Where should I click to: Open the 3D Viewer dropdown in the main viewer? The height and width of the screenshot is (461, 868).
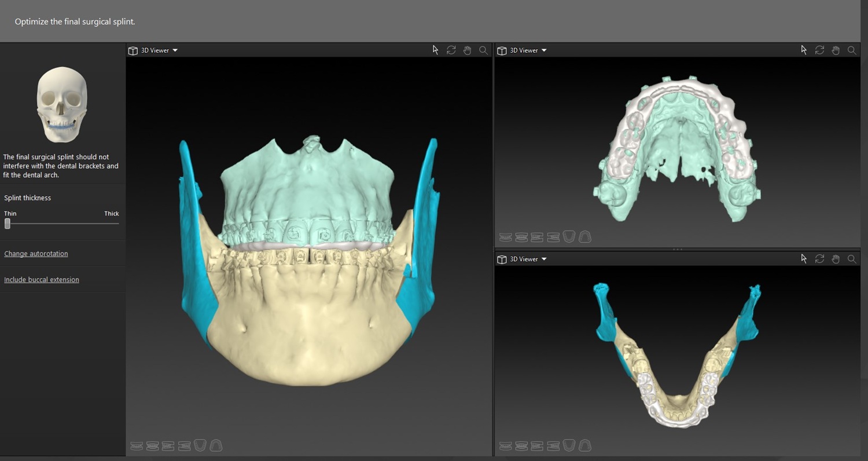point(175,50)
